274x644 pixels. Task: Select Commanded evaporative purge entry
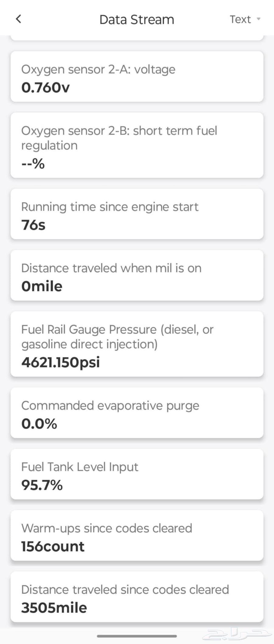pos(137,413)
